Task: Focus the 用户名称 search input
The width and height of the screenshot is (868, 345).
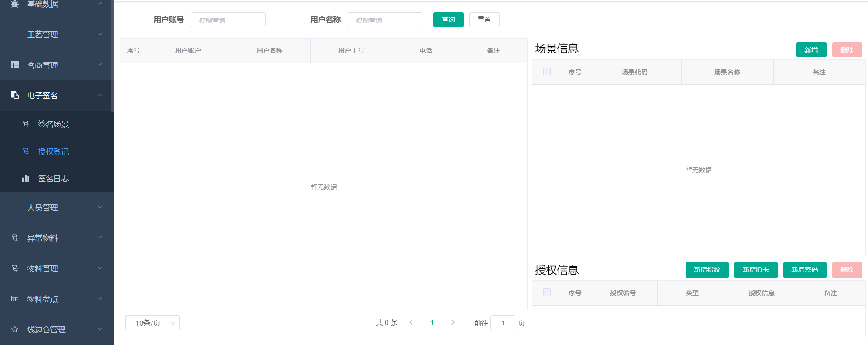Action: click(385, 20)
